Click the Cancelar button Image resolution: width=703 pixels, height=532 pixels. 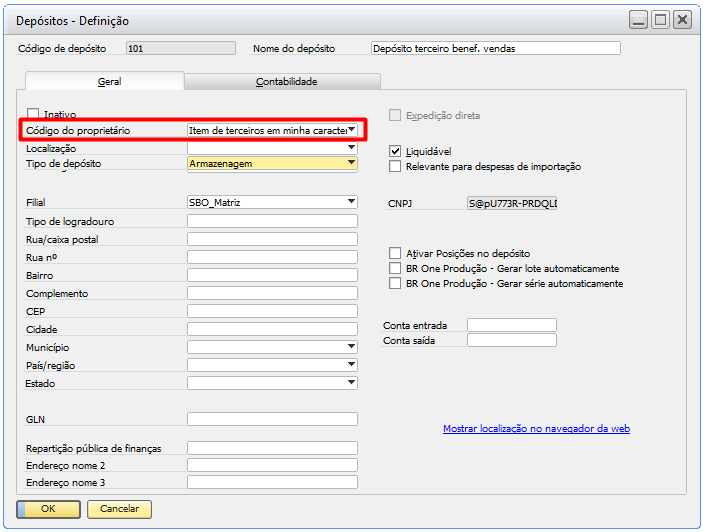pyautogui.click(x=119, y=509)
